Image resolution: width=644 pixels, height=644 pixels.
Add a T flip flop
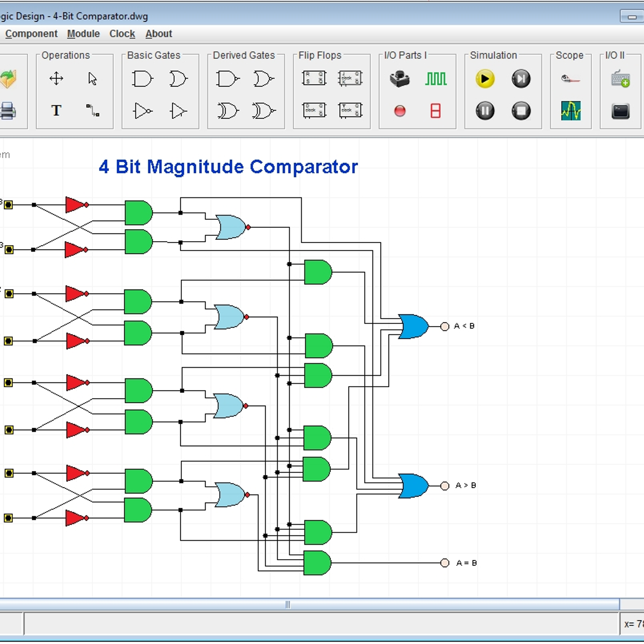click(351, 110)
